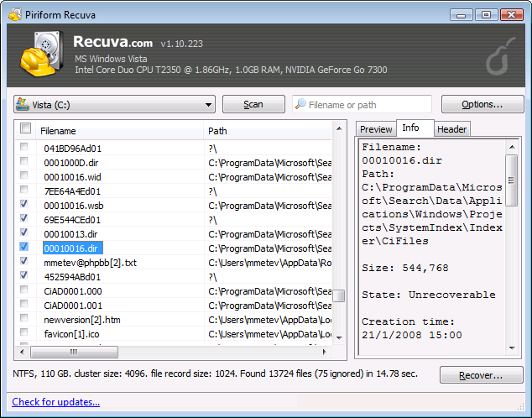Image resolution: width=532 pixels, height=418 pixels.
Task: Click the file list vertical scrollbar thumb
Action: 339,295
